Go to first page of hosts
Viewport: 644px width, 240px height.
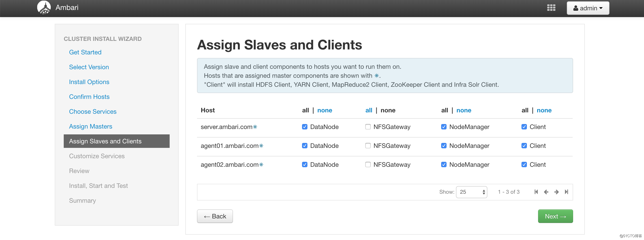pyautogui.click(x=536, y=192)
